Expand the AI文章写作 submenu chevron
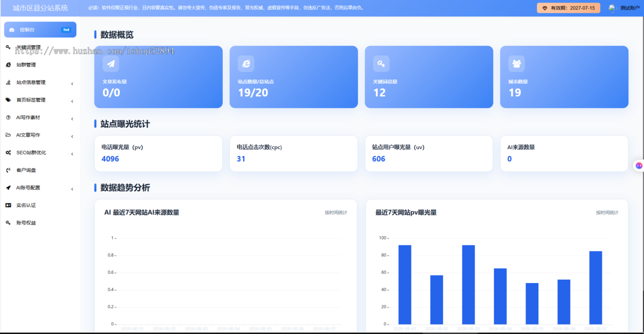 (72, 135)
